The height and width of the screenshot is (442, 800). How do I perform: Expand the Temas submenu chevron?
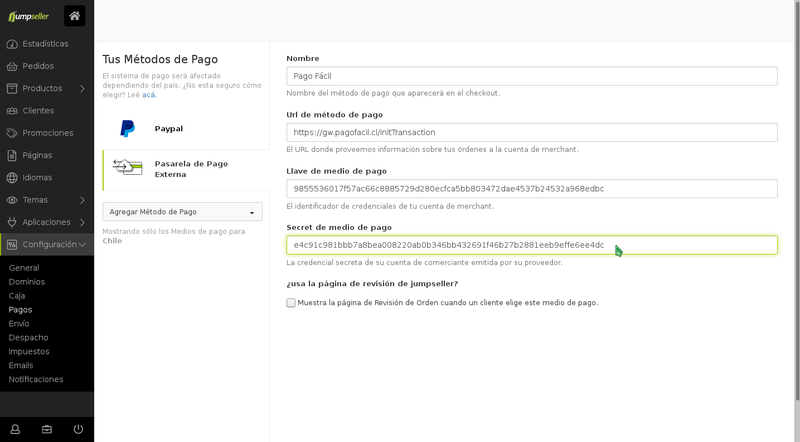(x=83, y=200)
